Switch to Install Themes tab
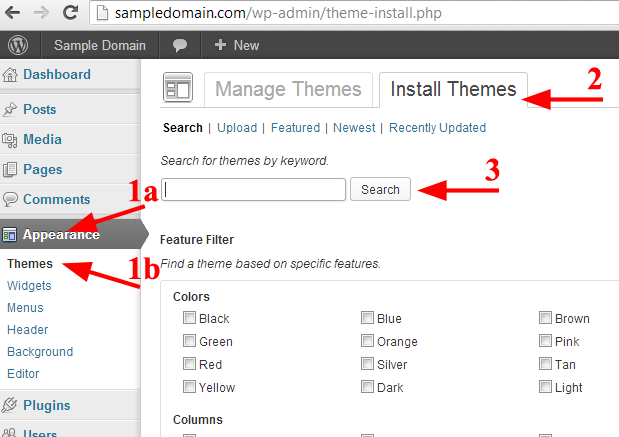This screenshot has height=437, width=619. click(x=453, y=89)
